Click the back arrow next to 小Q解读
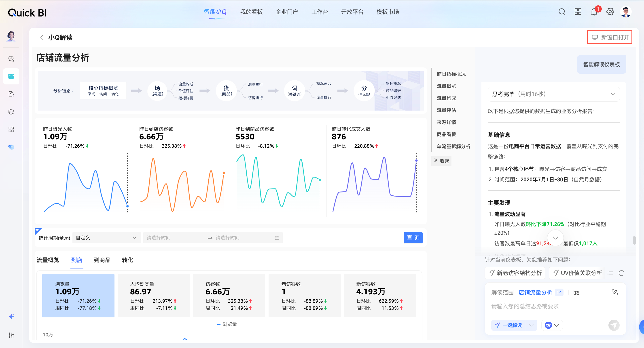Image resolution: width=644 pixels, height=348 pixels. [42, 38]
